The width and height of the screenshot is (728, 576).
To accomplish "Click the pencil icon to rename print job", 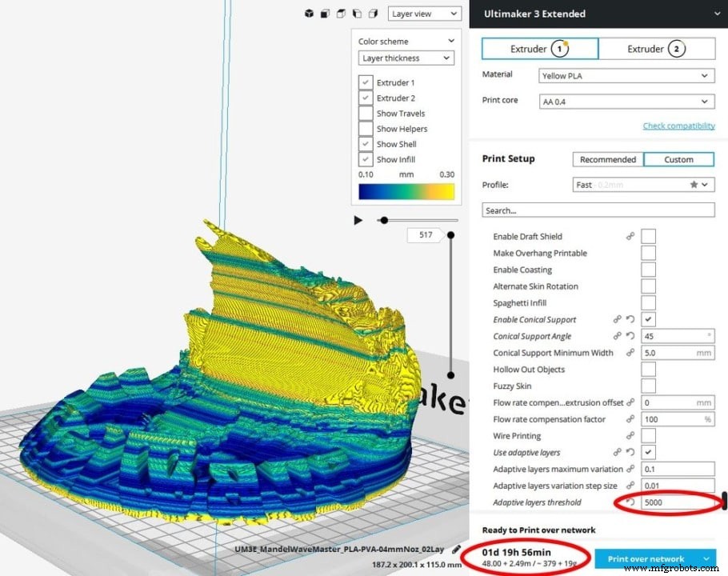I will pos(456,550).
